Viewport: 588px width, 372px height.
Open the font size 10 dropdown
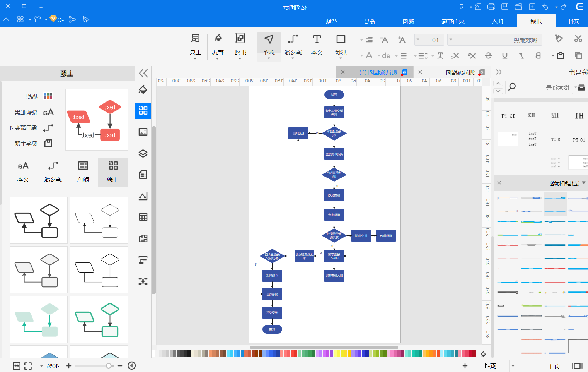pos(429,40)
